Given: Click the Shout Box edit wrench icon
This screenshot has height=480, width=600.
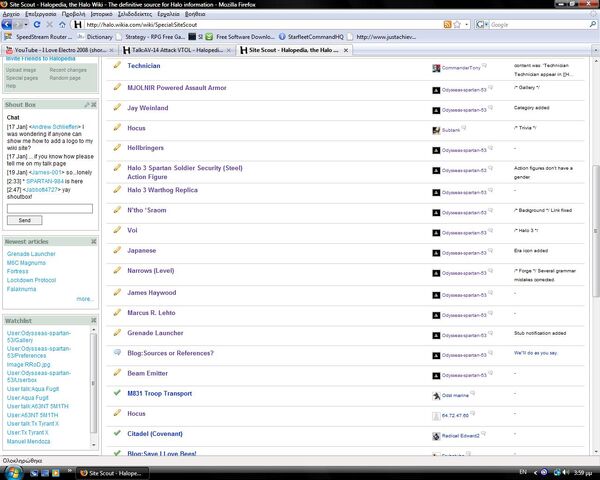Looking at the screenshot, I should (87, 104).
